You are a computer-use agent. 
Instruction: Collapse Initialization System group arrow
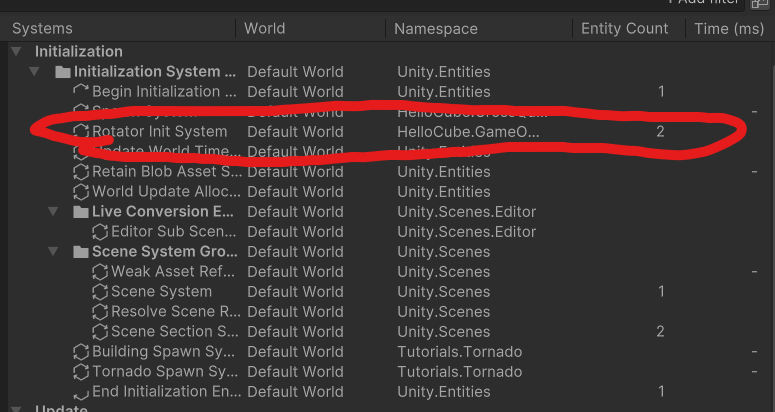pyautogui.click(x=34, y=72)
